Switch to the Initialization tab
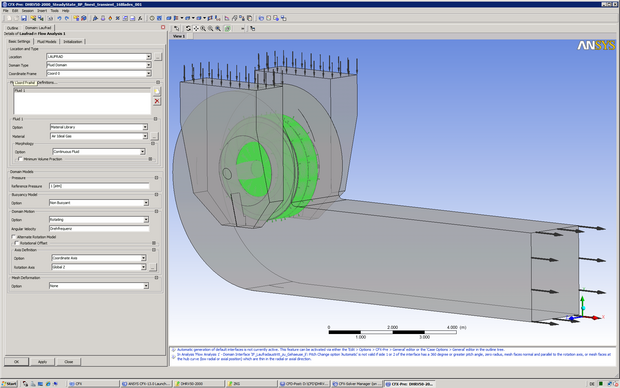 click(x=73, y=42)
